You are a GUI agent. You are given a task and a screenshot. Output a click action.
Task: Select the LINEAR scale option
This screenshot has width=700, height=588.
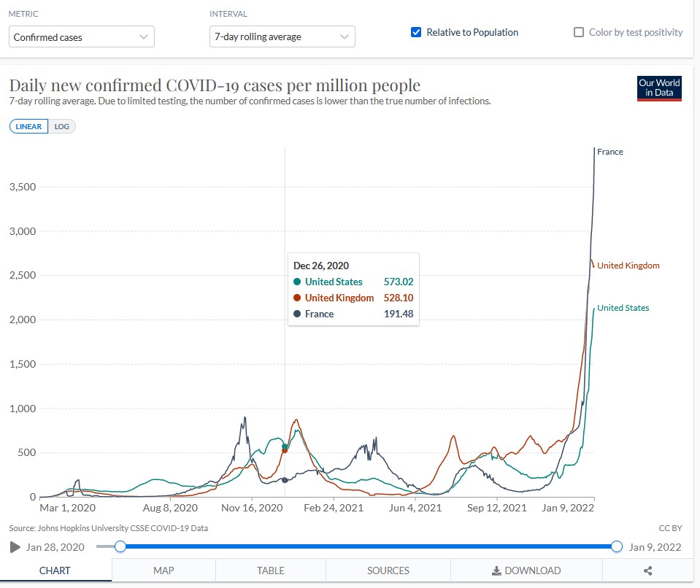pos(29,126)
